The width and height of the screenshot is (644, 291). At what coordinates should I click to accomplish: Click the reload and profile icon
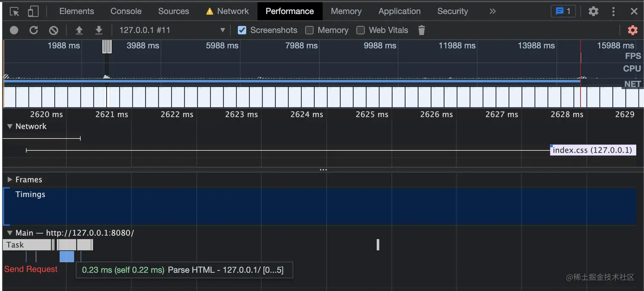tap(34, 30)
